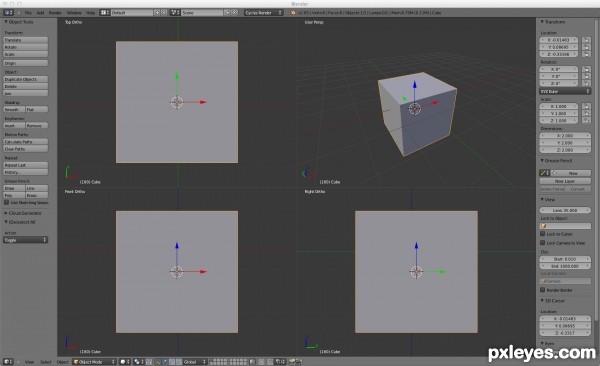Click the clip Start value field
This screenshot has width=600, height=366.
(565, 259)
